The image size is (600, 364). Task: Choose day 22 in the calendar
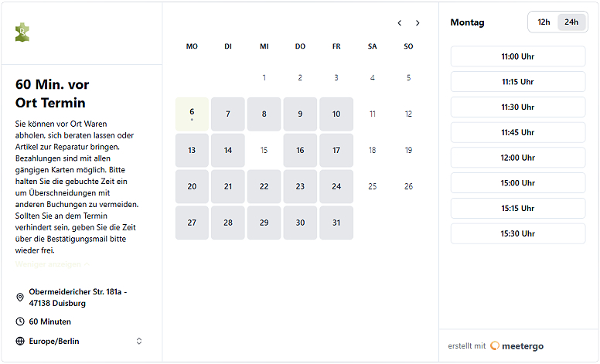click(264, 186)
